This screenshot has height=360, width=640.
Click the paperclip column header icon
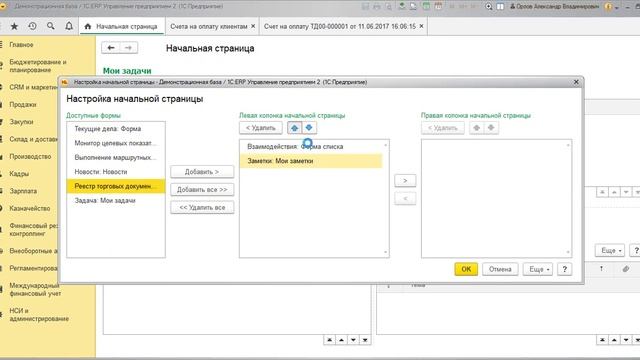(625, 269)
